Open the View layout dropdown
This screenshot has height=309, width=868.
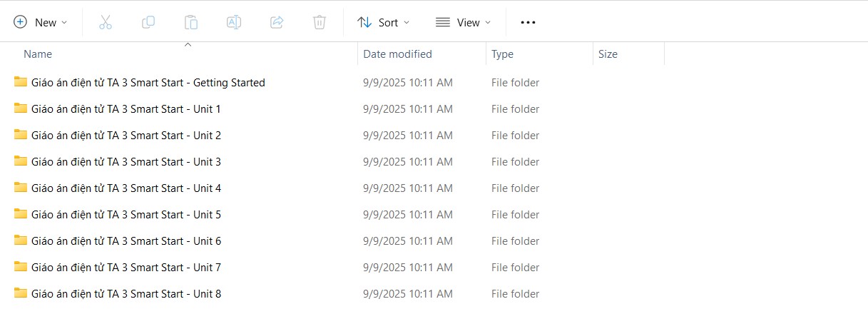tap(464, 22)
